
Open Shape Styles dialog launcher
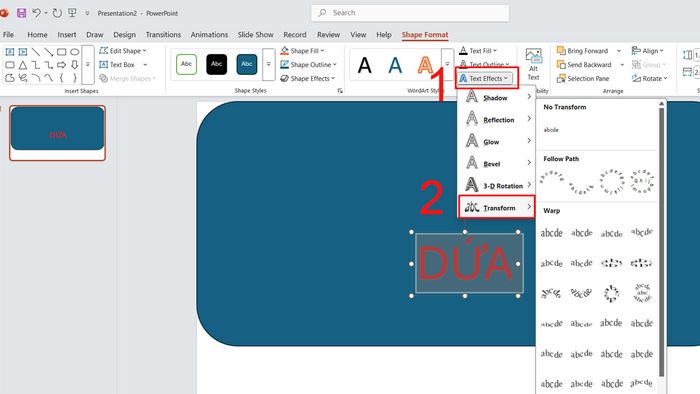pos(340,91)
